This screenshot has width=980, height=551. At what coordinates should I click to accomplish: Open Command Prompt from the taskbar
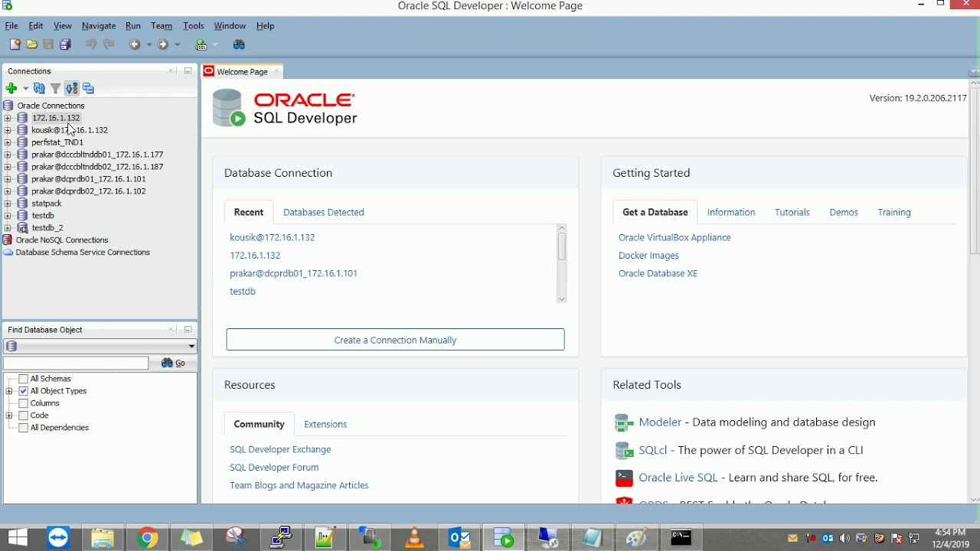coord(681,538)
